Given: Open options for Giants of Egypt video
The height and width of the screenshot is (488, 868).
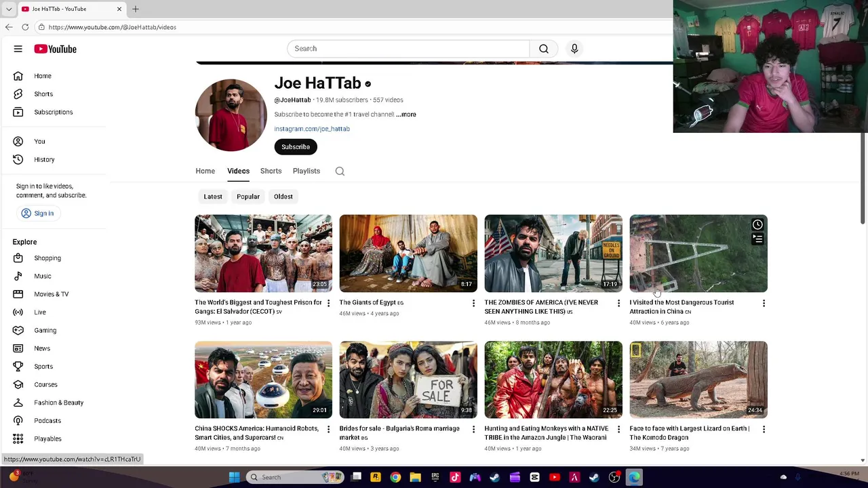Looking at the screenshot, I should click(x=473, y=303).
